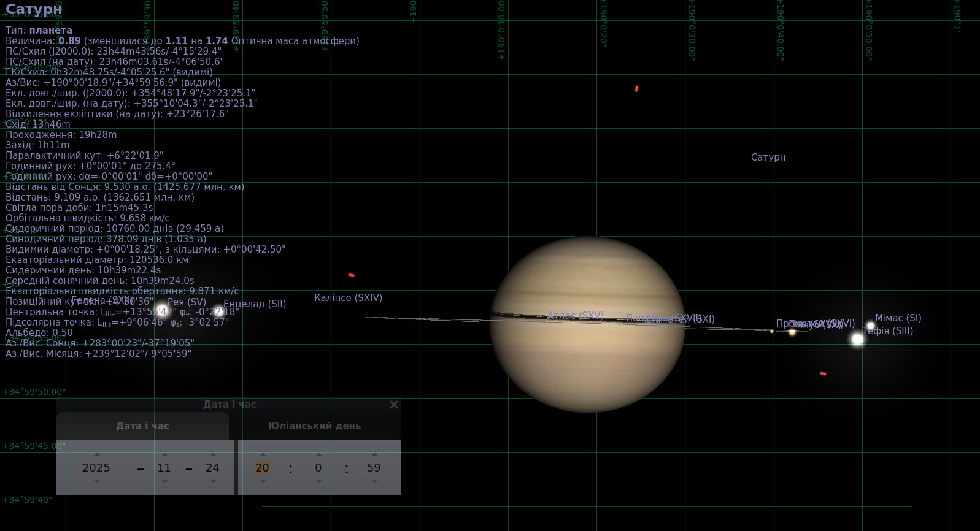
Task: Select the bright moon dot beside the Рея (SV) label
Action: tap(161, 309)
